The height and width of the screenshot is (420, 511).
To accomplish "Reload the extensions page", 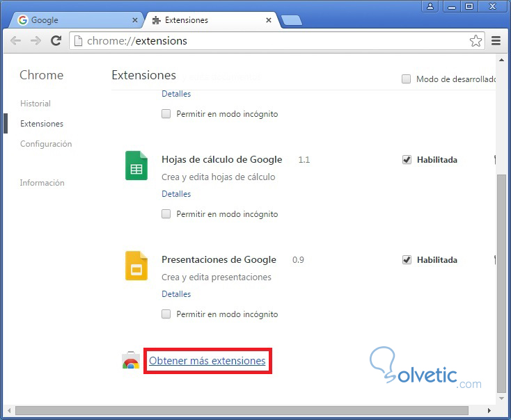I will point(56,40).
